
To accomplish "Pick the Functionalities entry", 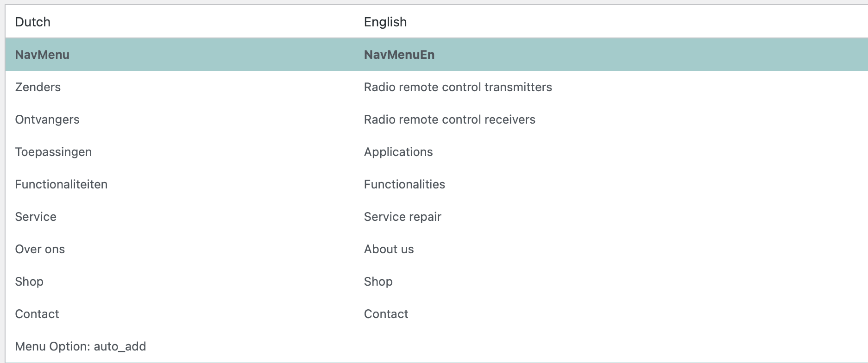I will (404, 184).
